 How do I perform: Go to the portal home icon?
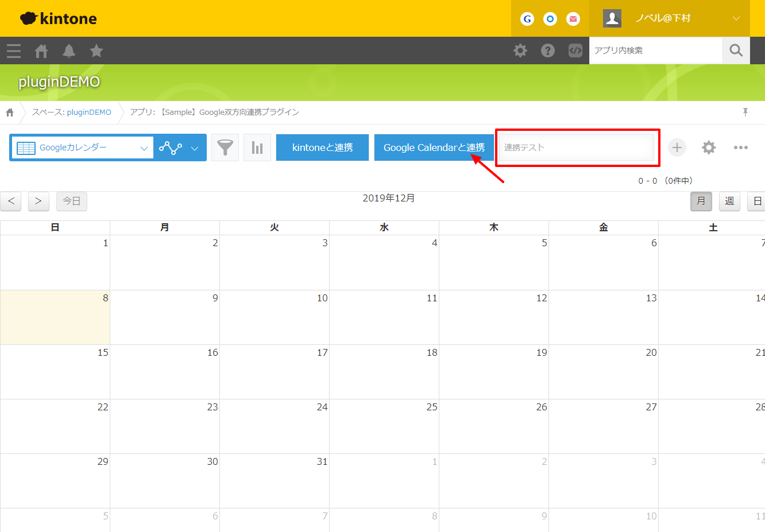coord(41,51)
